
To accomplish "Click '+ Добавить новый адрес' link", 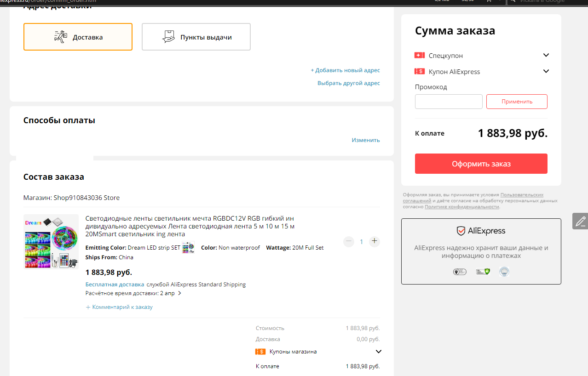I will pyautogui.click(x=345, y=70).
